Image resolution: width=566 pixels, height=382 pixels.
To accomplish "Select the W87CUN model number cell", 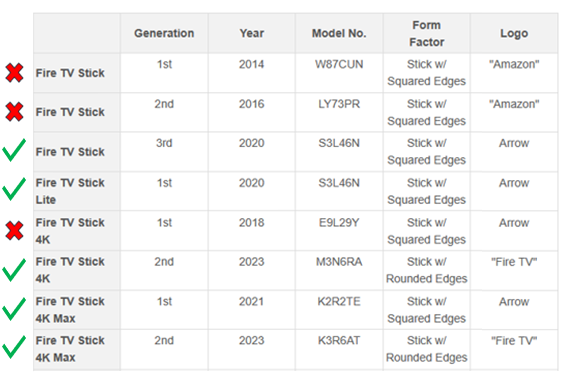I will [339, 73].
